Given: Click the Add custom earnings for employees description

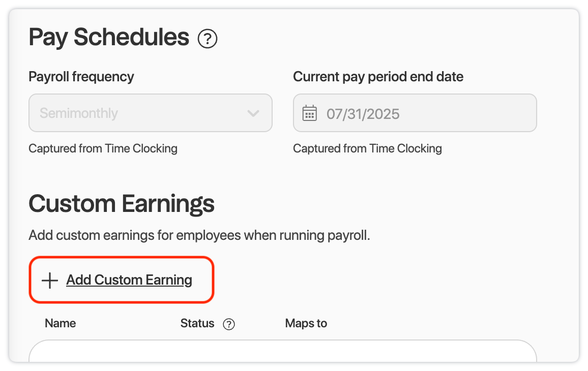Looking at the screenshot, I should point(199,235).
